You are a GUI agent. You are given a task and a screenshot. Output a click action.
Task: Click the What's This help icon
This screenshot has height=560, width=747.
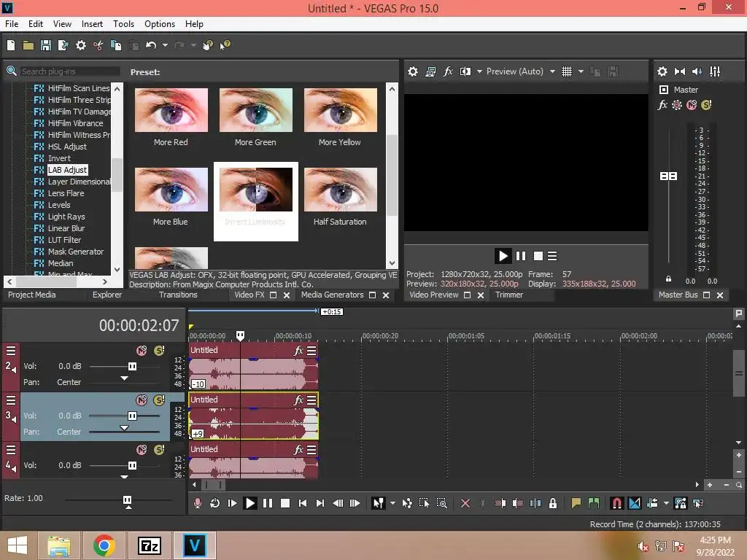[225, 45]
